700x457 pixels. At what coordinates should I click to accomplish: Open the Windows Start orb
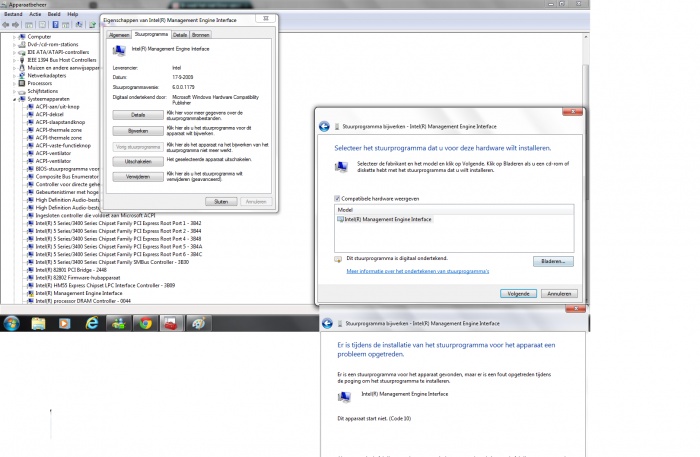coord(12,323)
